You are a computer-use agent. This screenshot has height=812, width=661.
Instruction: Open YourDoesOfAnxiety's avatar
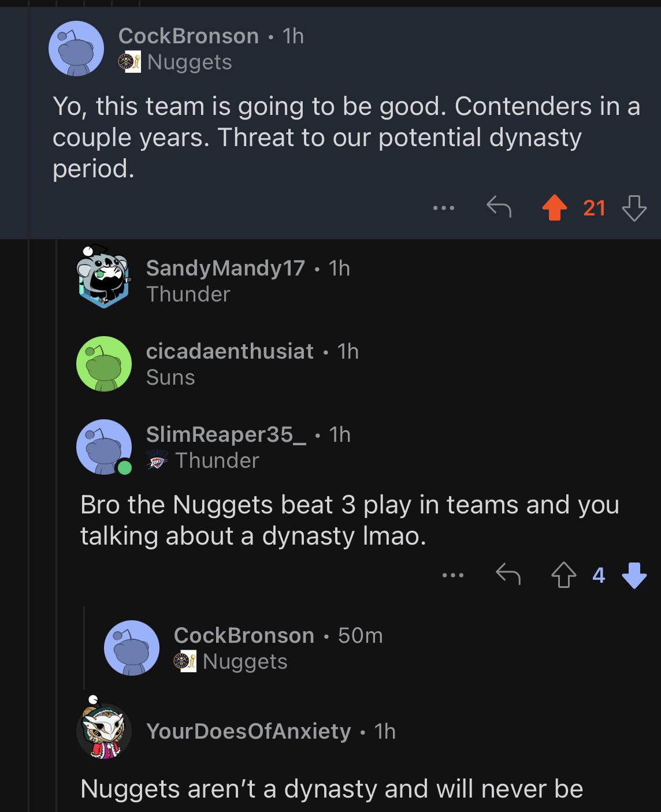pyautogui.click(x=104, y=731)
